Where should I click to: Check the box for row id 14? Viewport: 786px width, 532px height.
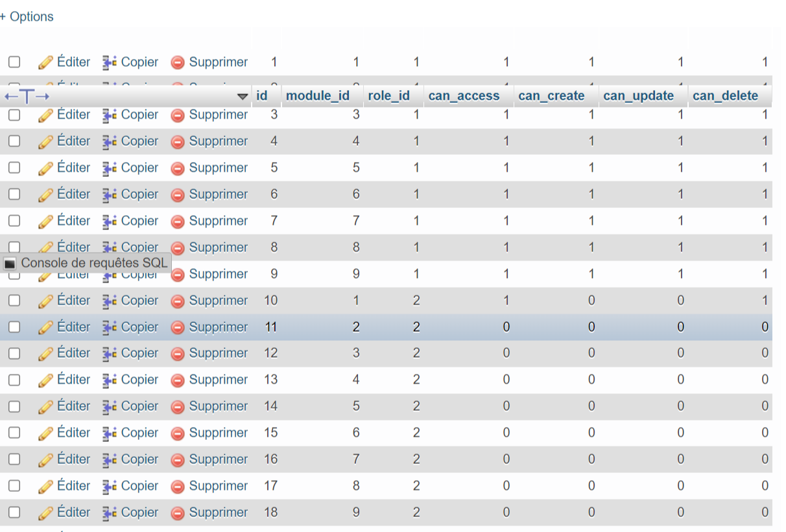point(14,406)
